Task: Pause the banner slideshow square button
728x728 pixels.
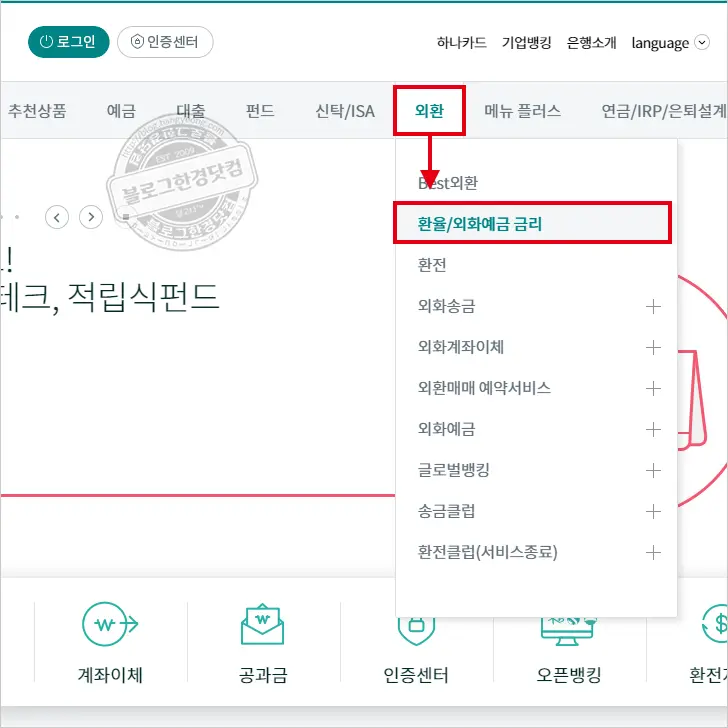Action: click(x=126, y=217)
